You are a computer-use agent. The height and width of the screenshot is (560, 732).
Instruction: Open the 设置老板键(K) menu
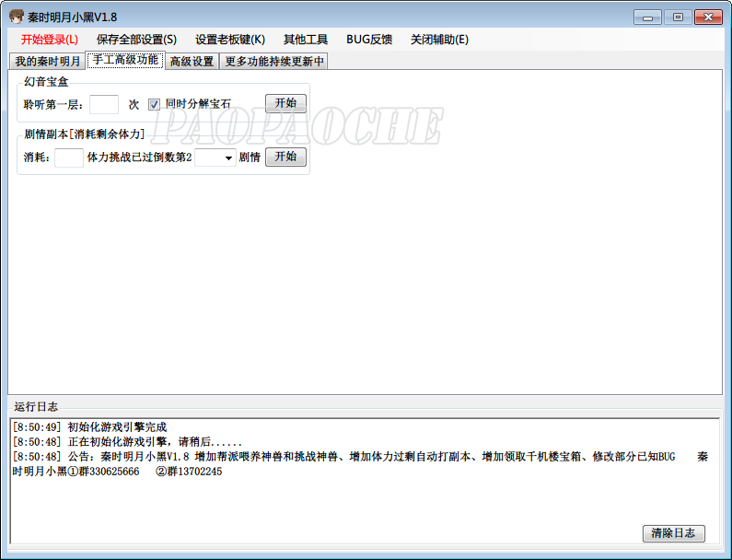click(x=229, y=40)
